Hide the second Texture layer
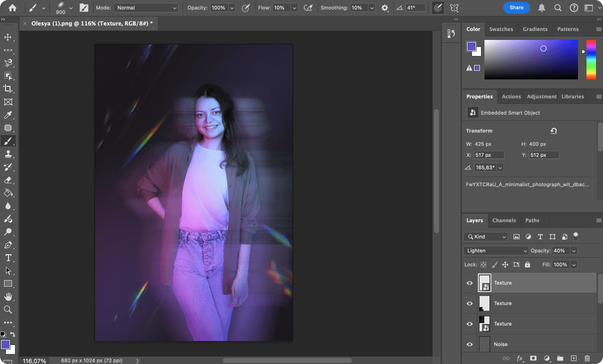The width and height of the screenshot is (603, 364). [469, 303]
